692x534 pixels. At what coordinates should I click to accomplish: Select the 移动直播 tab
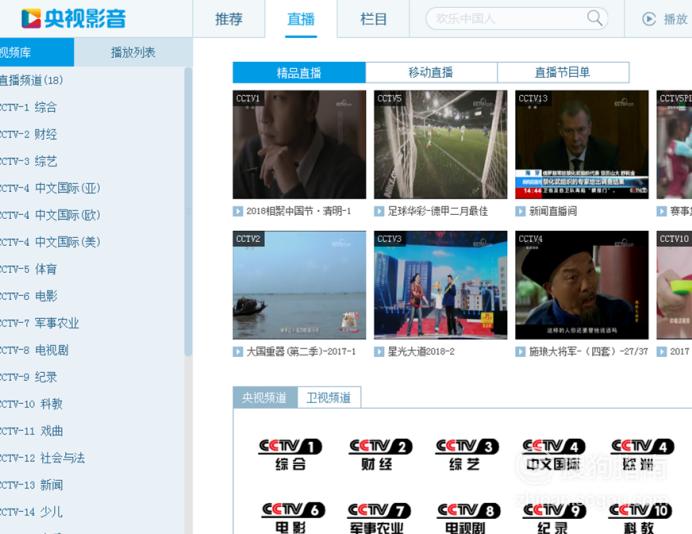pyautogui.click(x=431, y=72)
